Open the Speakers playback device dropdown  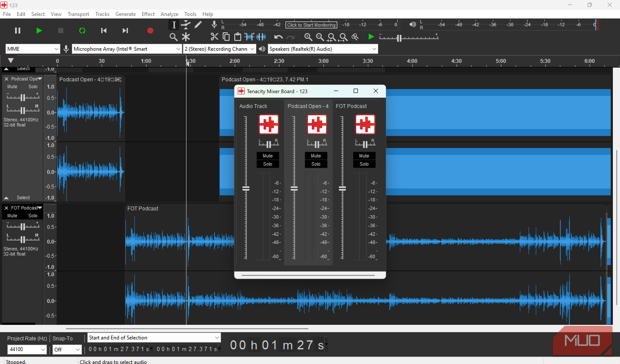[323, 49]
